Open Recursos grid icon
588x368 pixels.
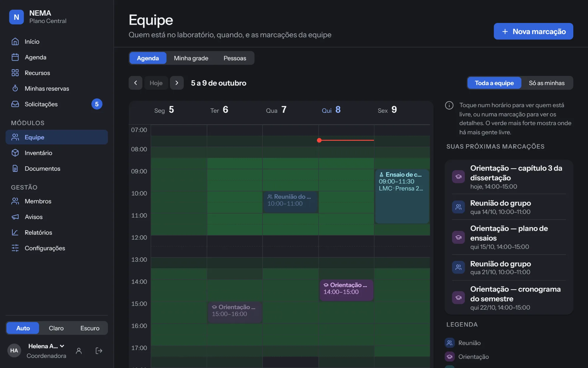pos(15,73)
